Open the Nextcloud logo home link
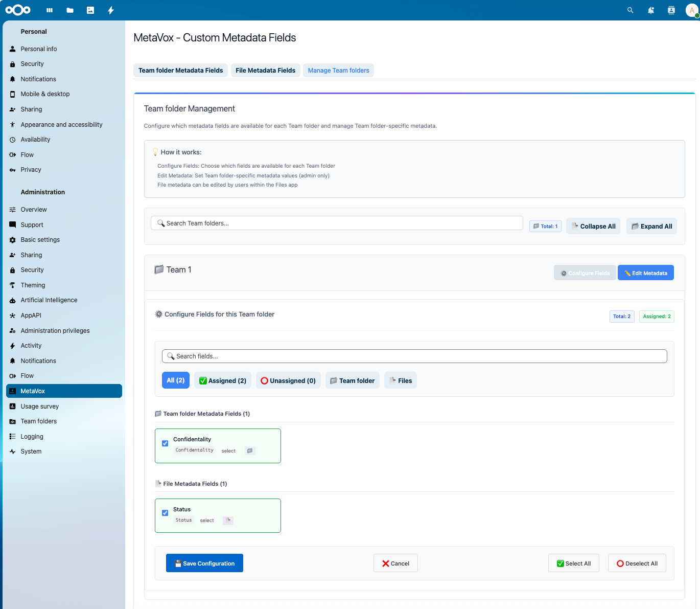Viewport: 700px width, 609px height. (18, 10)
